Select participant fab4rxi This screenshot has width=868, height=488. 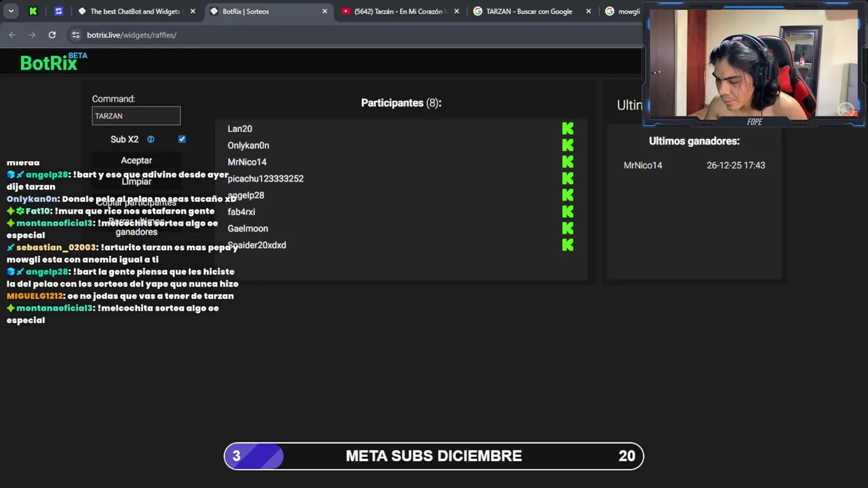click(241, 211)
